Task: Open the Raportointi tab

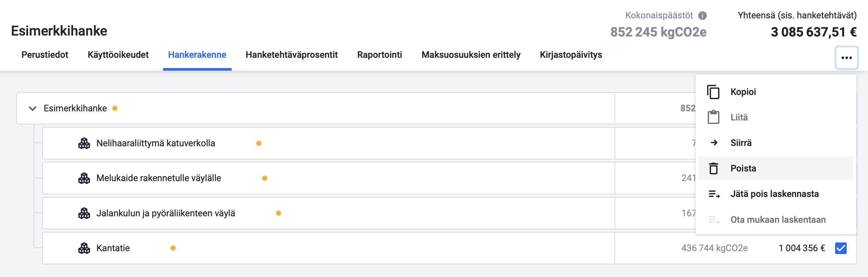Action: pyautogui.click(x=380, y=55)
